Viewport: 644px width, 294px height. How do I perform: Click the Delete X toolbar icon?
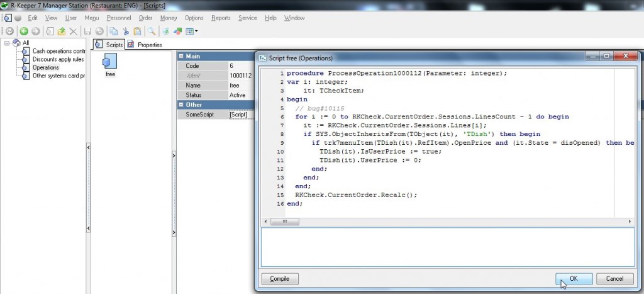73,31
